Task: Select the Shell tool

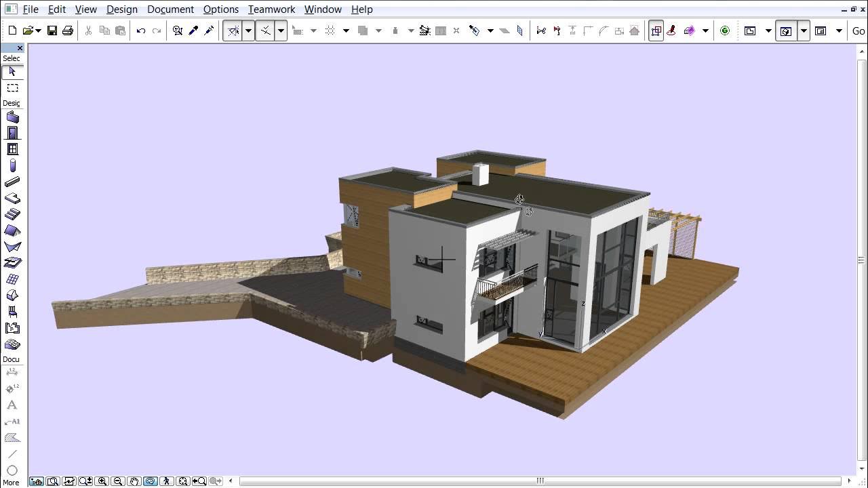Action: click(x=12, y=247)
